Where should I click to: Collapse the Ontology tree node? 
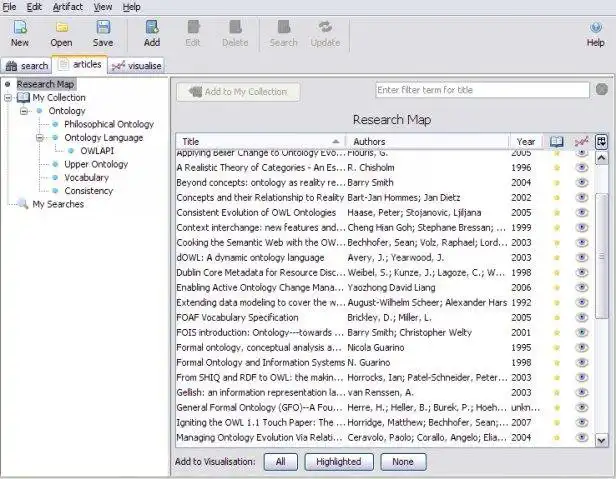24,111
